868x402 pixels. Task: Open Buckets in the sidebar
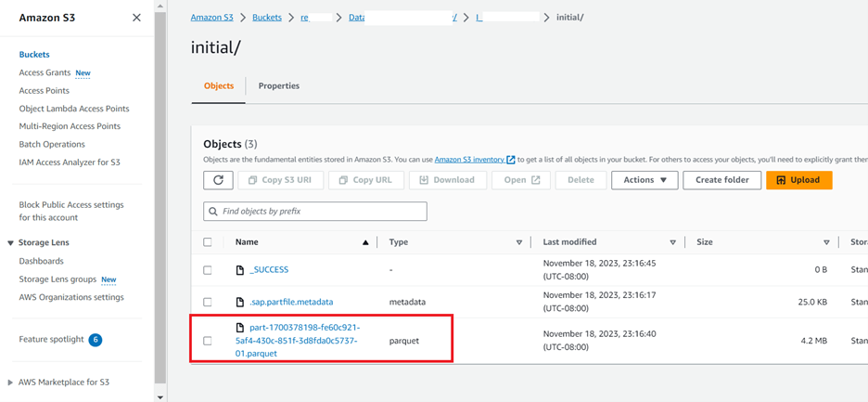pyautogui.click(x=34, y=55)
